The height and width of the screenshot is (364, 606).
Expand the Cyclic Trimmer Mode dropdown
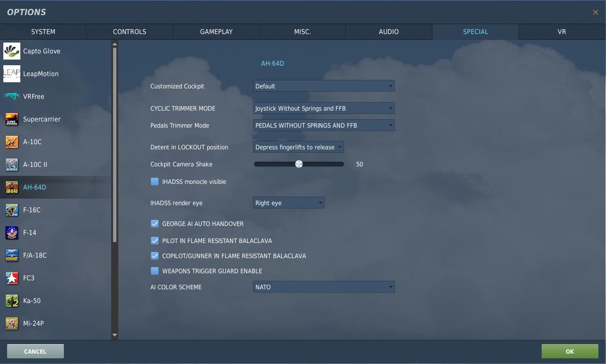[324, 108]
